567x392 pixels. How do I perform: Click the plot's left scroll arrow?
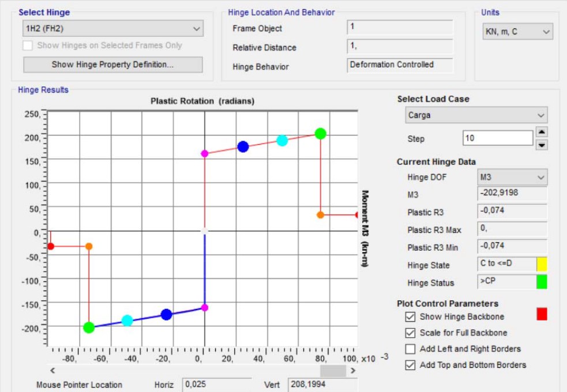point(52,370)
